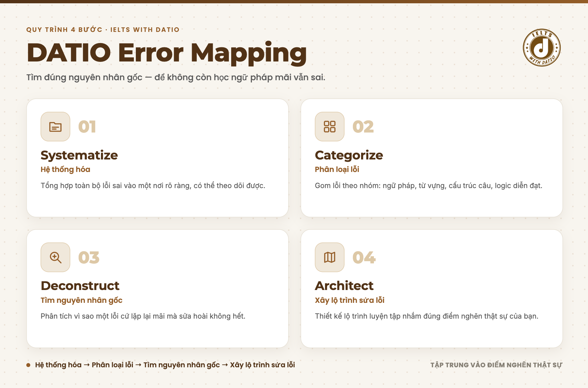
Task: Select the Deconstruct card heading
Action: click(x=80, y=286)
